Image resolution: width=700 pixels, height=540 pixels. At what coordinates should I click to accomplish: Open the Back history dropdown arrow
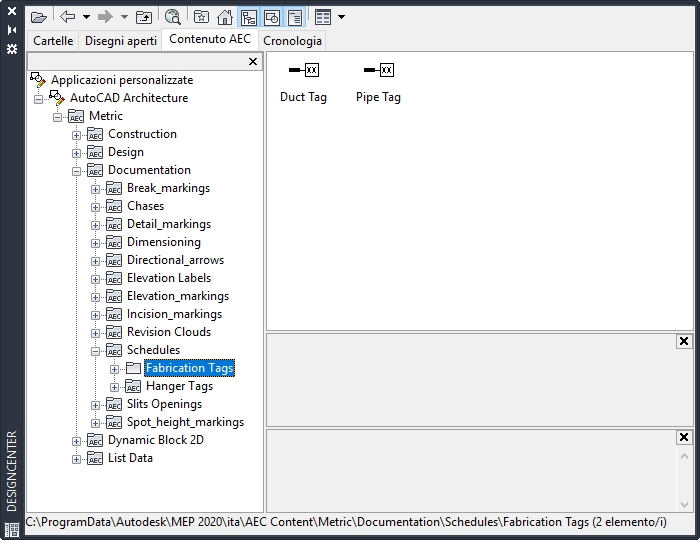[87, 17]
